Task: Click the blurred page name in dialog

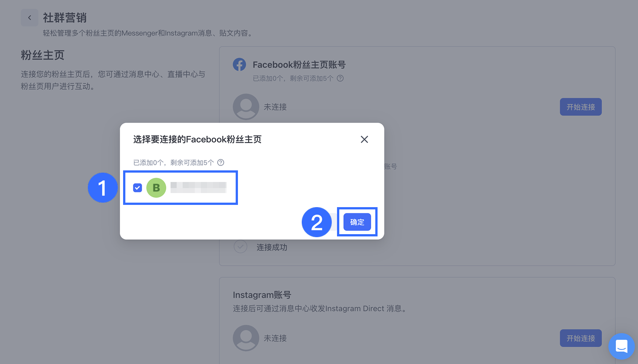Action: [199, 188]
